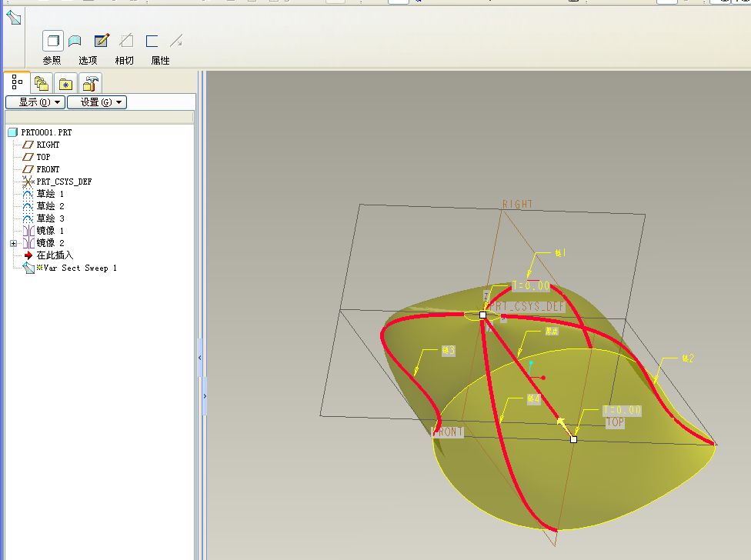Open the 选项 panel
This screenshot has width=751, height=560.
coord(88,60)
